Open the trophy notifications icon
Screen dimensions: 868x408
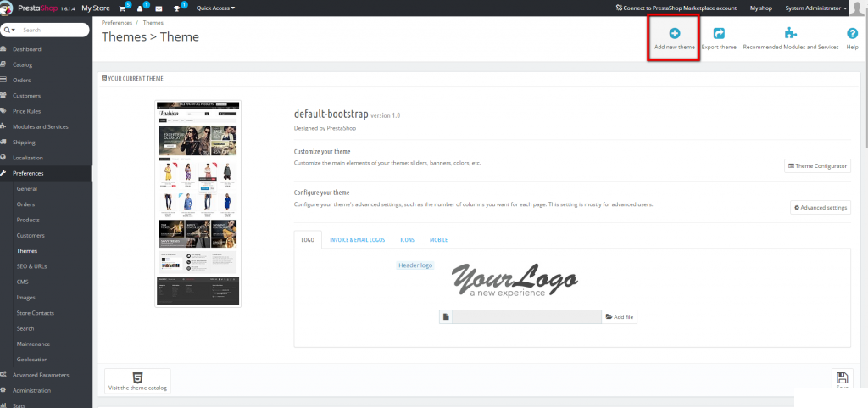coord(176,8)
